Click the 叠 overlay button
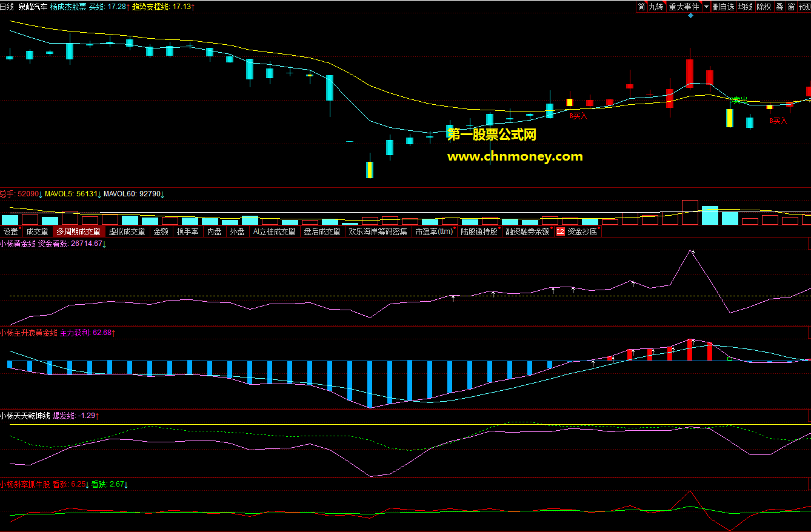Screen dimensions: 811x532 [779, 7]
